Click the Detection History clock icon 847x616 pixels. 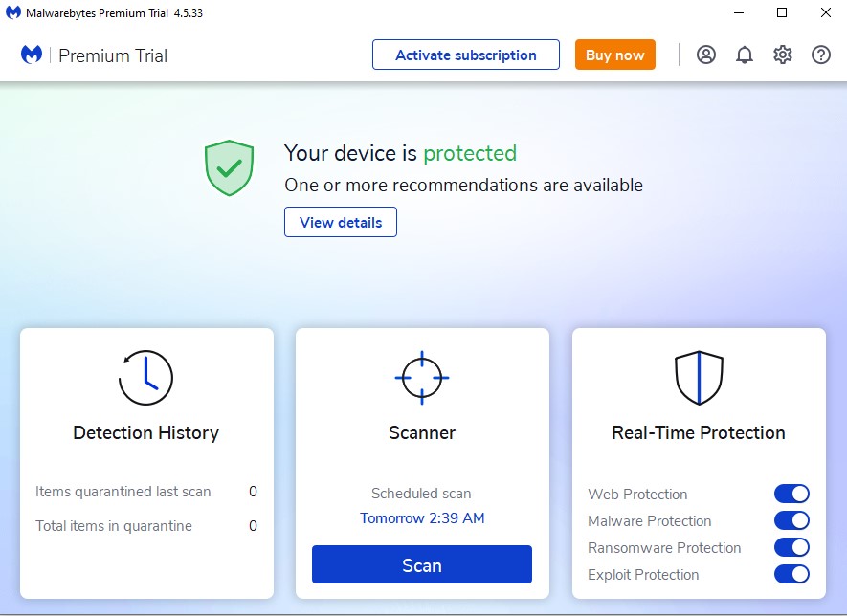[145, 377]
